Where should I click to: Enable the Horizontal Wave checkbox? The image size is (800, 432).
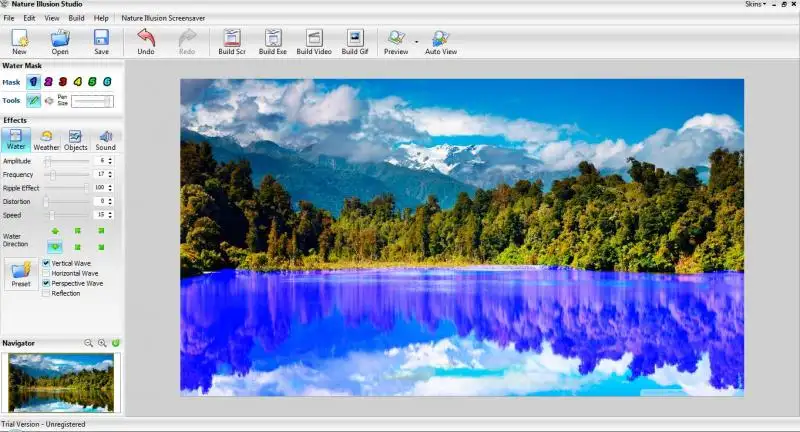tap(46, 274)
